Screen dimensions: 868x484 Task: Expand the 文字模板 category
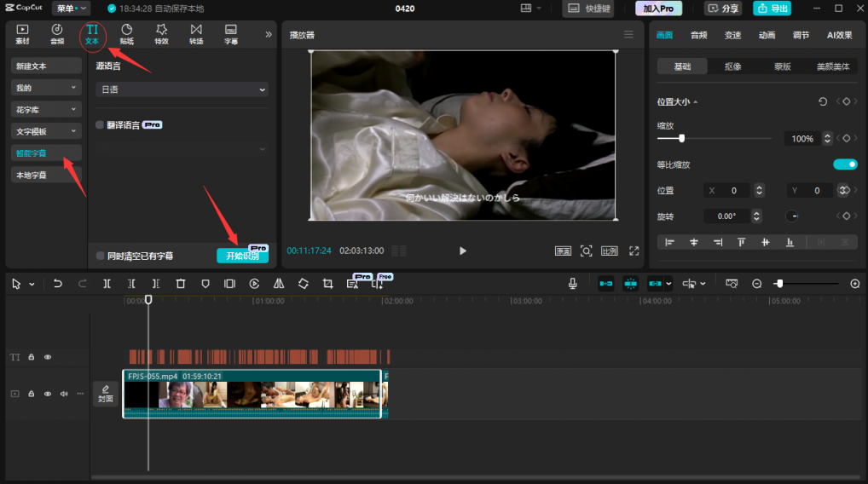(x=46, y=131)
